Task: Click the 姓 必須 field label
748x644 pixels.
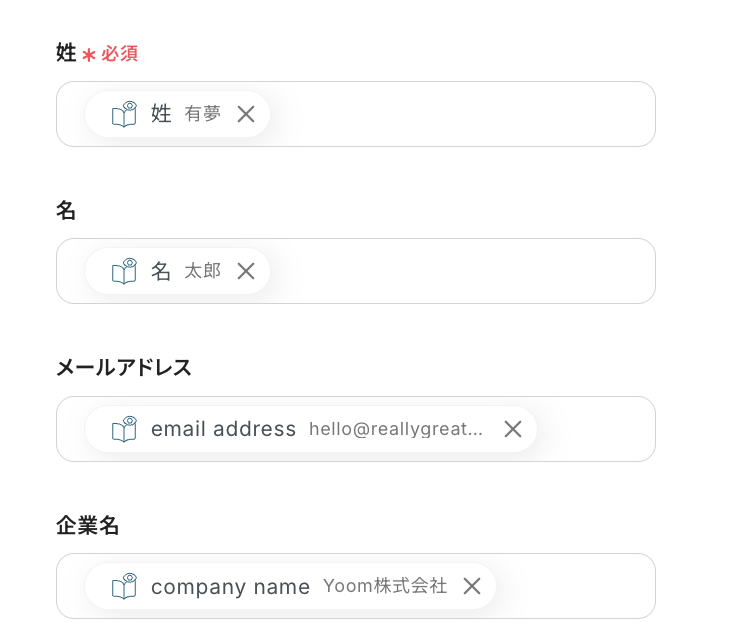Action: [97, 53]
